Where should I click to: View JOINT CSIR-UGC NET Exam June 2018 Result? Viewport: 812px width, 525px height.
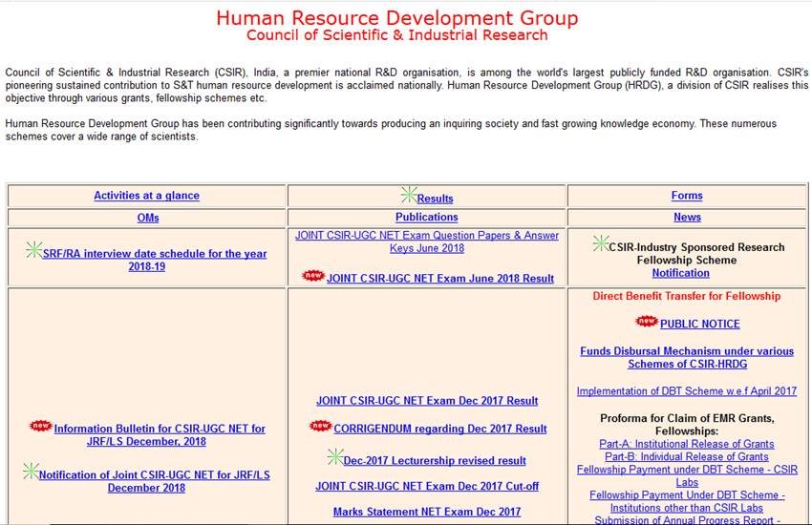click(440, 279)
